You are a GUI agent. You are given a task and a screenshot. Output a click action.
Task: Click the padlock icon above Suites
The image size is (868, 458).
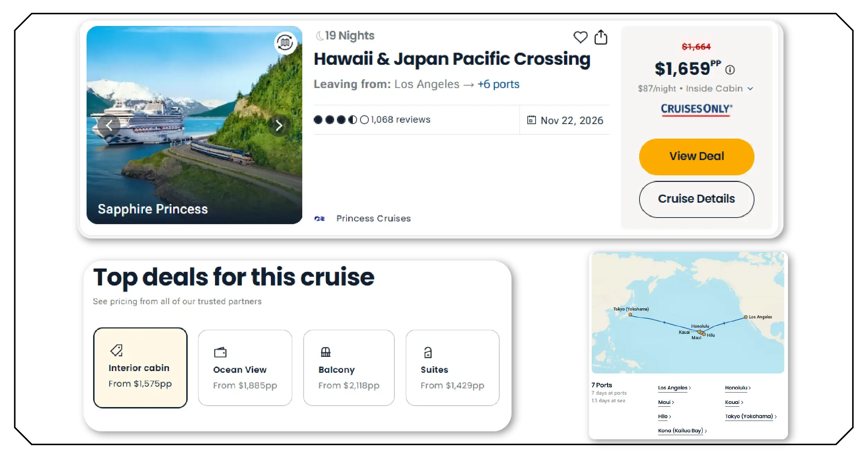(x=428, y=351)
